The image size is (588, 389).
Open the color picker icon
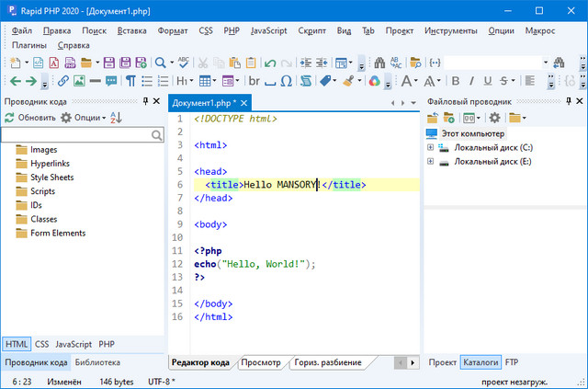click(x=375, y=81)
